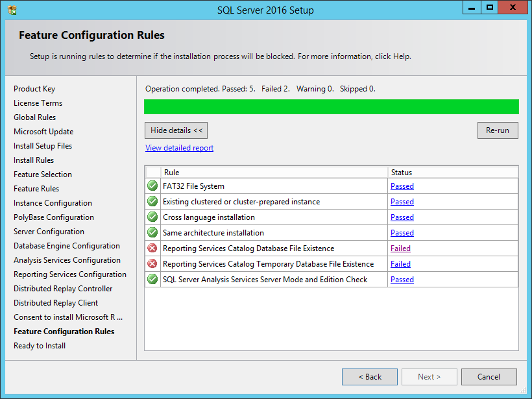The height and width of the screenshot is (399, 532).
Task: Click Reporting Services Catalog Temporary Database File text
Action: (268, 264)
